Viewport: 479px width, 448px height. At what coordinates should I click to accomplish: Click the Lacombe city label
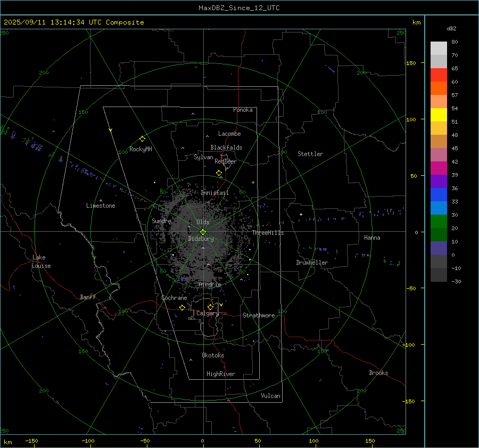[229, 134]
